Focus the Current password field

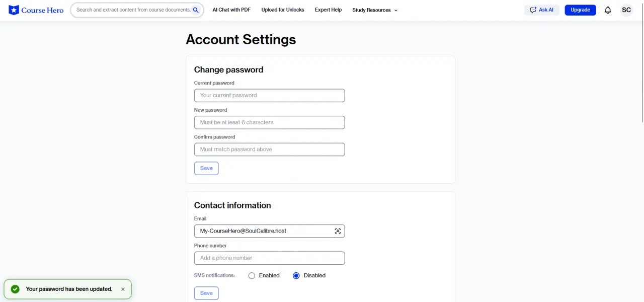click(270, 96)
